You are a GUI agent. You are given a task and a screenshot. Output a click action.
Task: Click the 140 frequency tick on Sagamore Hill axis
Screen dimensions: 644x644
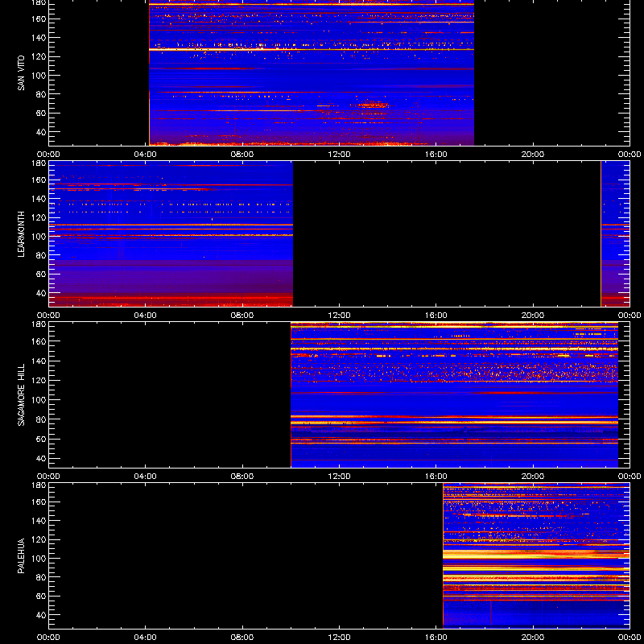pyautogui.click(x=39, y=361)
